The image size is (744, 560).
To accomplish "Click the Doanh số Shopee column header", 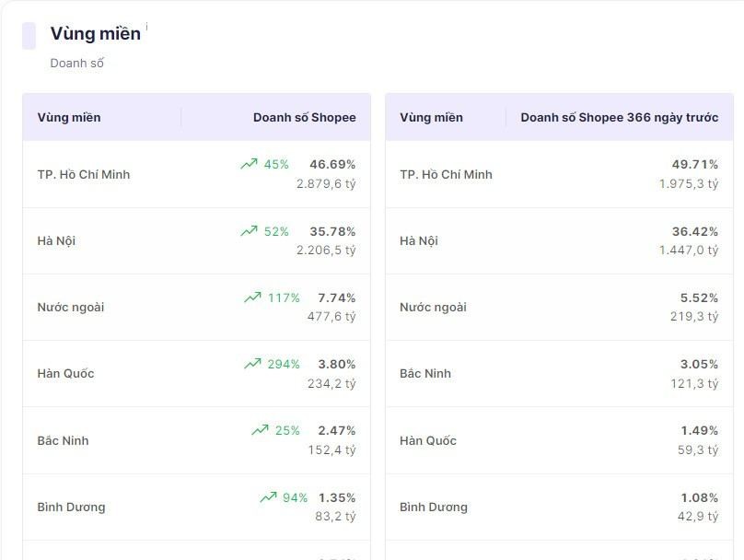I will 305,117.
